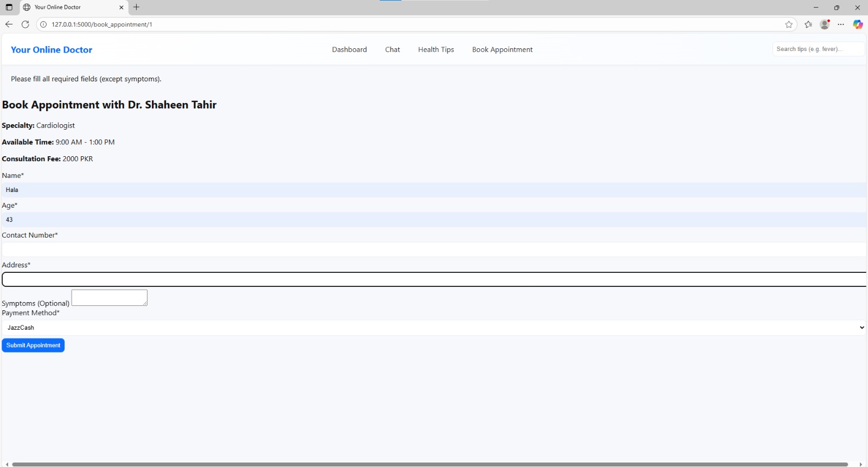Viewport: 868px width, 467px height.
Task: Click the 'Cardiologist' specialty text
Action: pyautogui.click(x=55, y=125)
